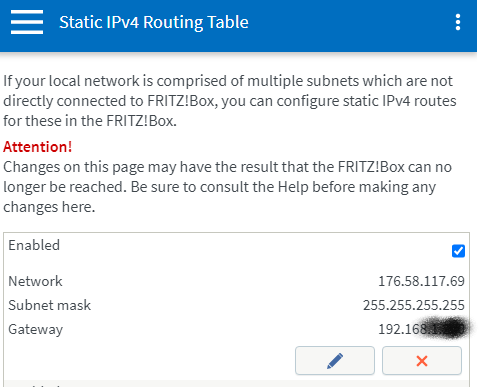This screenshot has width=480, height=387.
Task: Click the partially obscured gateway address
Action: tap(421, 329)
